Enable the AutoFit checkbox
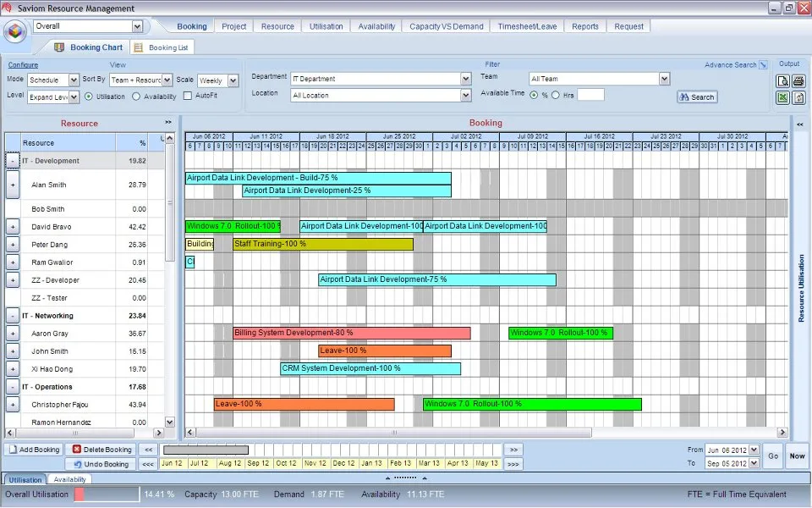 pos(188,96)
